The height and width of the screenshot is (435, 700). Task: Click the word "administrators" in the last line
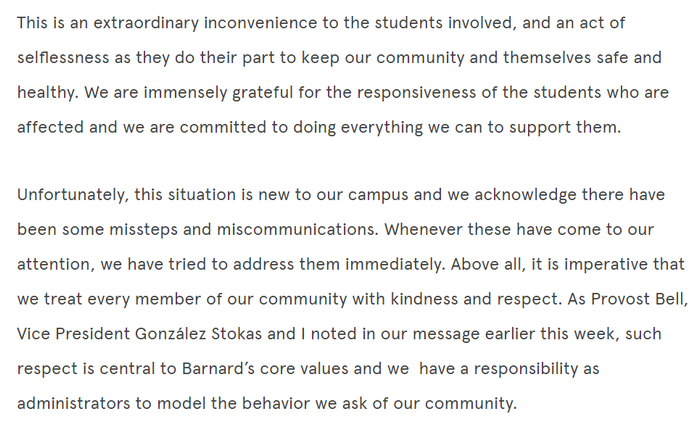(x=69, y=403)
